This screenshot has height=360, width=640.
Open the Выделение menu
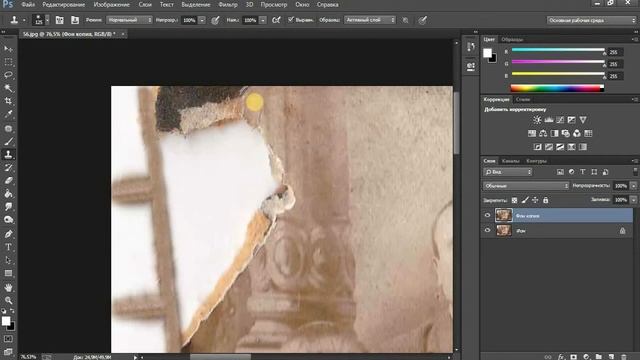(196, 5)
